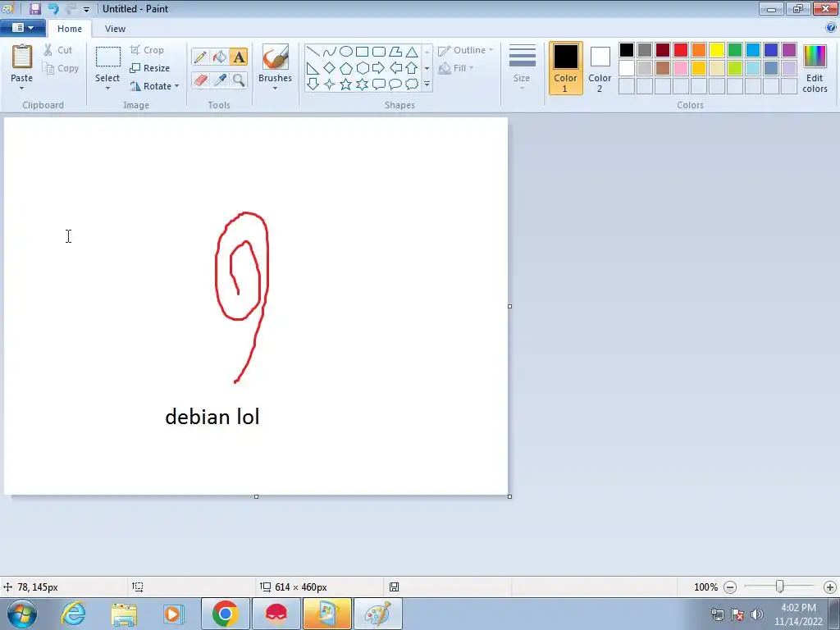Click the Resize button

click(150, 68)
